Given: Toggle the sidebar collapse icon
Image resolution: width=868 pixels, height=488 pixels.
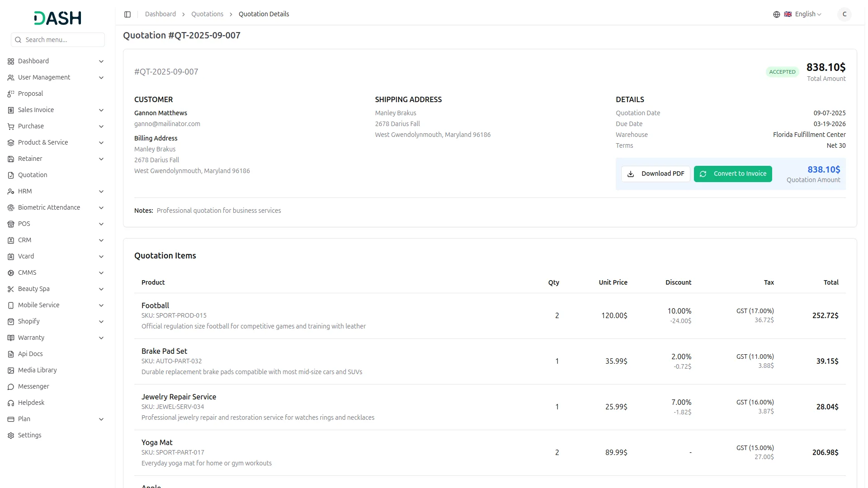Looking at the screenshot, I should 127,14.
